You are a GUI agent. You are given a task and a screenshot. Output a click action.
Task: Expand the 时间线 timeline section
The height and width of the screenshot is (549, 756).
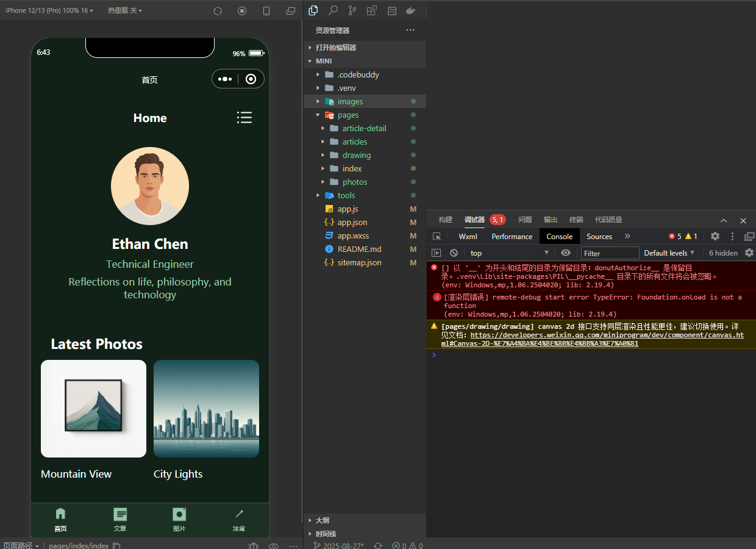(365, 534)
